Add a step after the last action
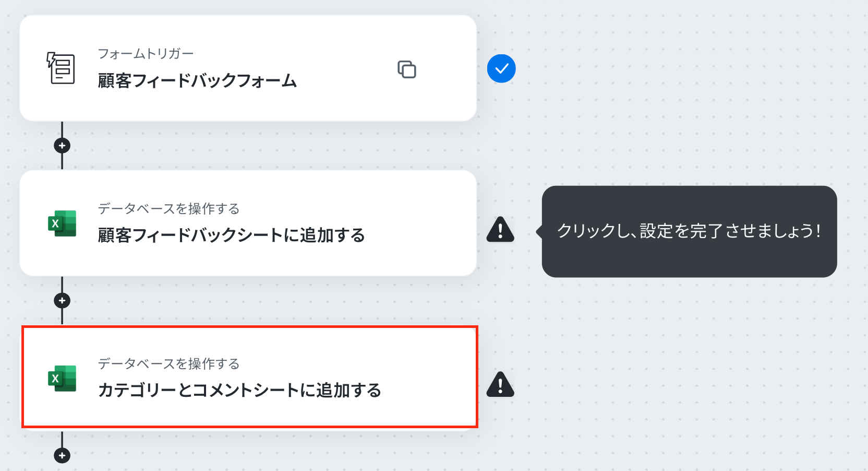The image size is (868, 471). point(62,455)
